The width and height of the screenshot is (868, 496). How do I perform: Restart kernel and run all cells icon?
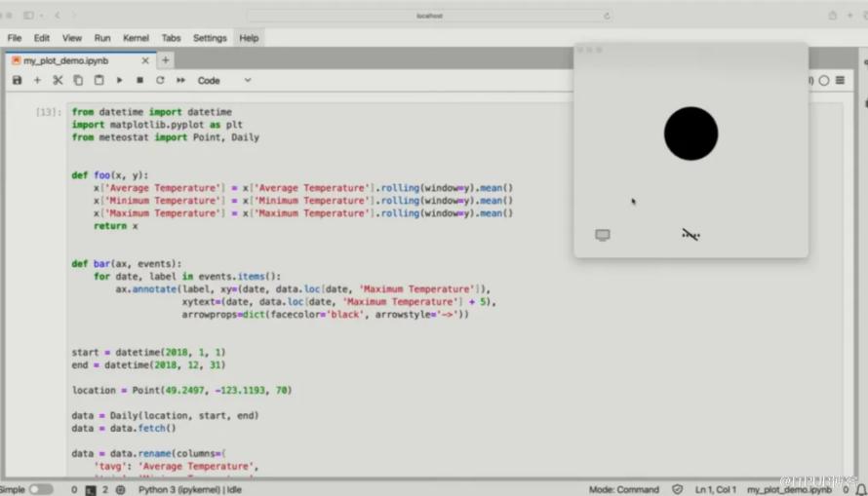[x=180, y=80]
